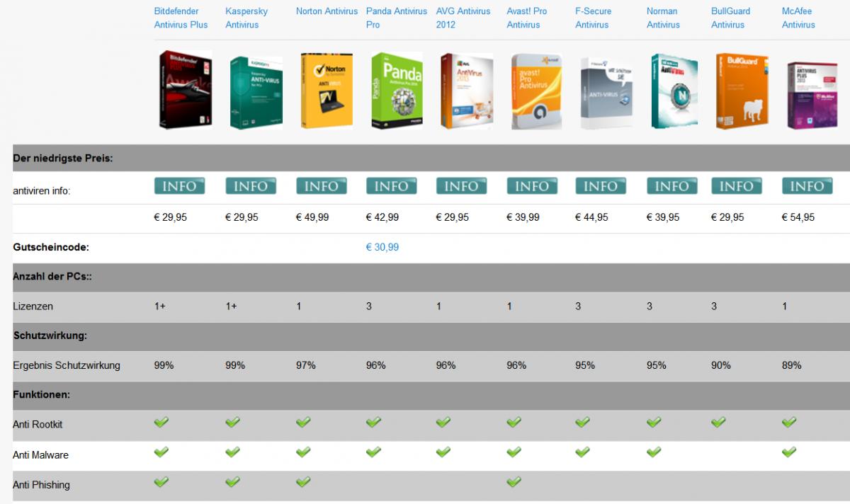850x504 pixels.
Task: Open the Bitdefender Antivirus Plus link
Action: coord(181,18)
